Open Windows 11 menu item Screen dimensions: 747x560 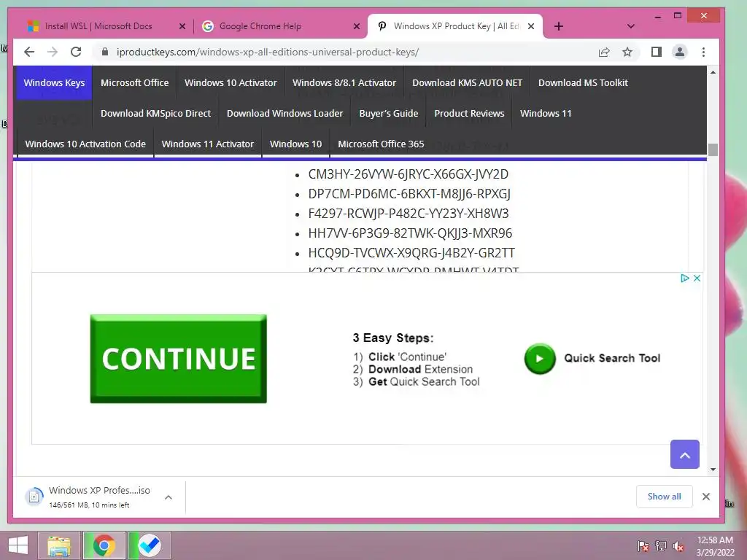(x=546, y=113)
